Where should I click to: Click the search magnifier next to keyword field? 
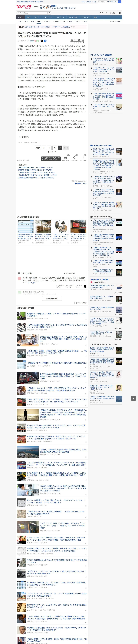click(x=49, y=13)
